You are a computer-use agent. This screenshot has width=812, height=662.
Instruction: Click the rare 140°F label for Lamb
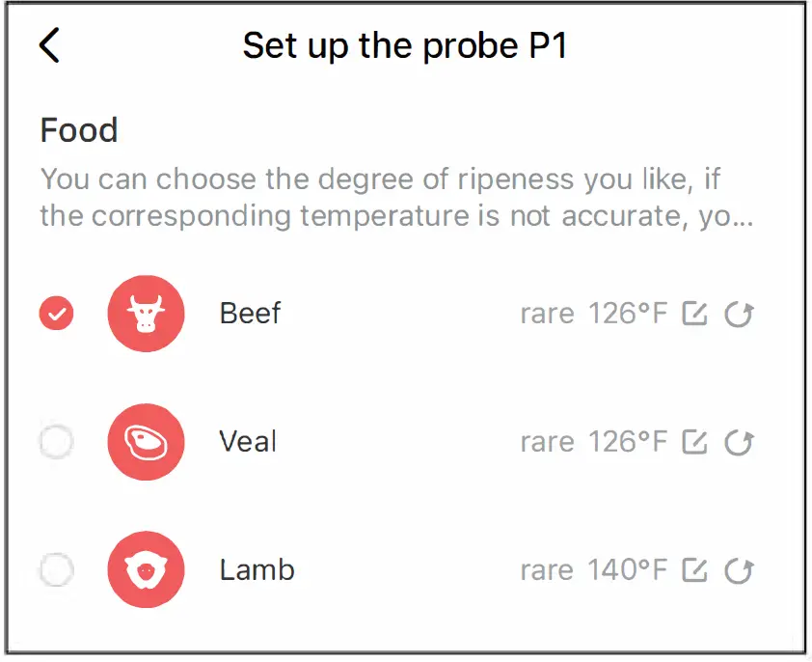[598, 569]
